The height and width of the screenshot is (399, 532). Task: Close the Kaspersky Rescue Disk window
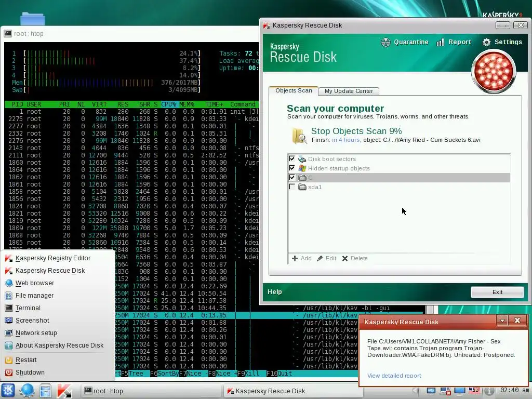[520, 25]
